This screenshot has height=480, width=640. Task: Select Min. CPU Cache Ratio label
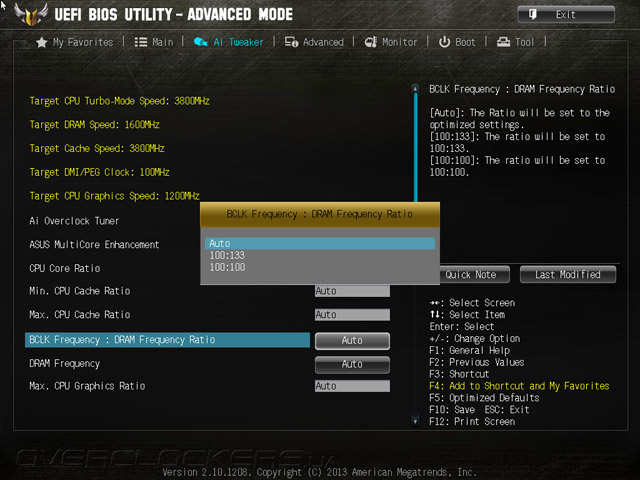tap(80, 291)
